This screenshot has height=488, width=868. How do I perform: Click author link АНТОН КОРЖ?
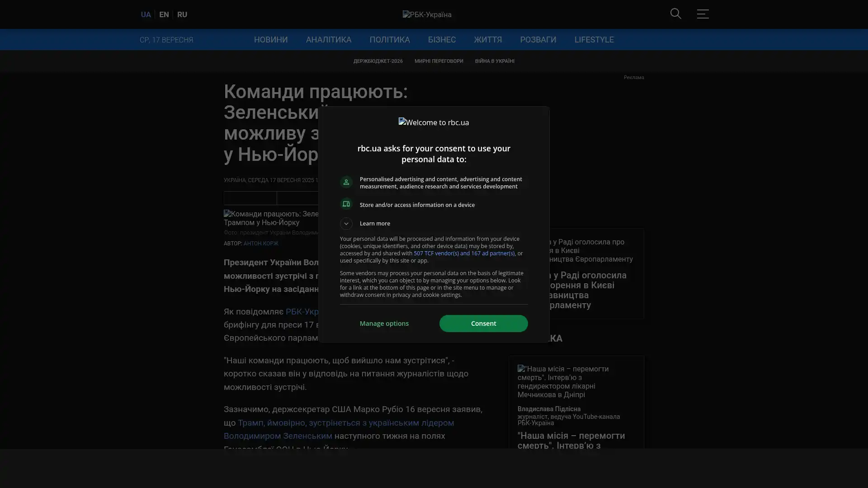[261, 244]
